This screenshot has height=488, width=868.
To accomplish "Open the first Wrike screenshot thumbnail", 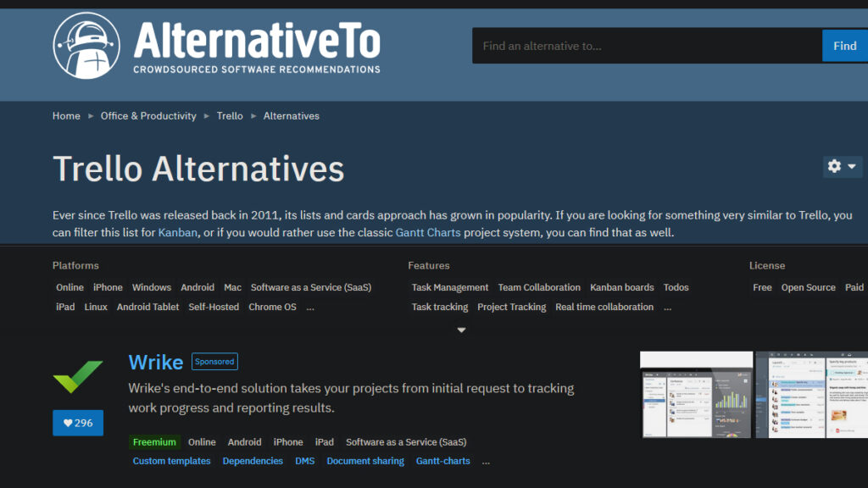I will point(697,395).
